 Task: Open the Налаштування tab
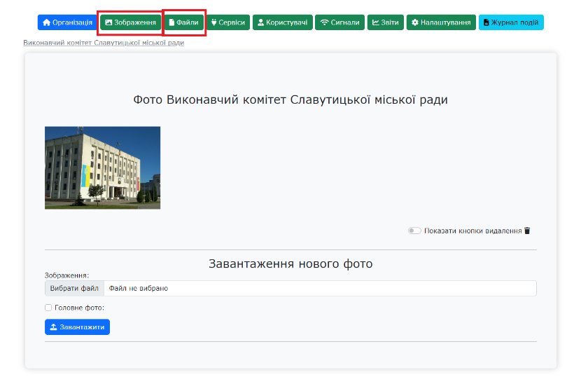tap(441, 22)
